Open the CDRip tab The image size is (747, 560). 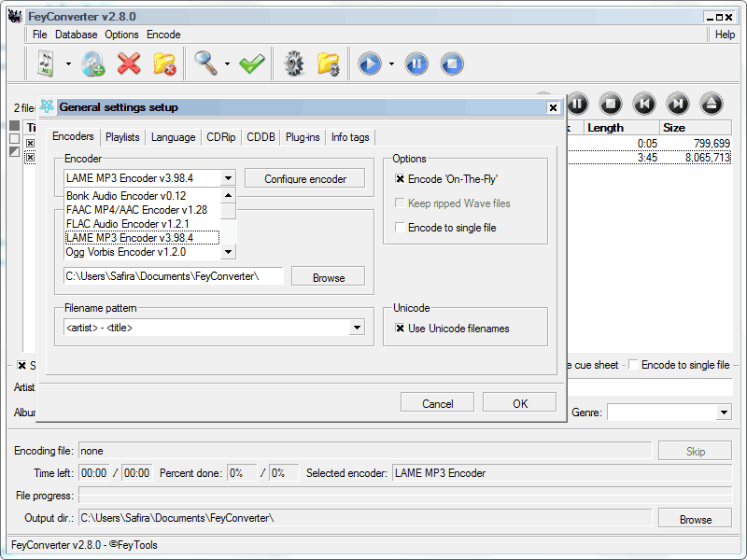pos(221,137)
